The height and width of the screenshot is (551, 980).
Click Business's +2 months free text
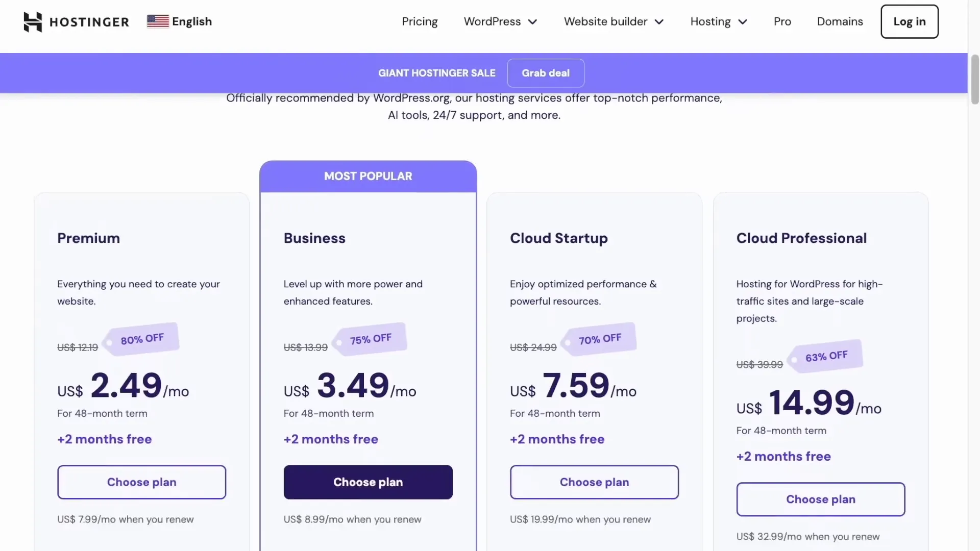[x=331, y=439]
